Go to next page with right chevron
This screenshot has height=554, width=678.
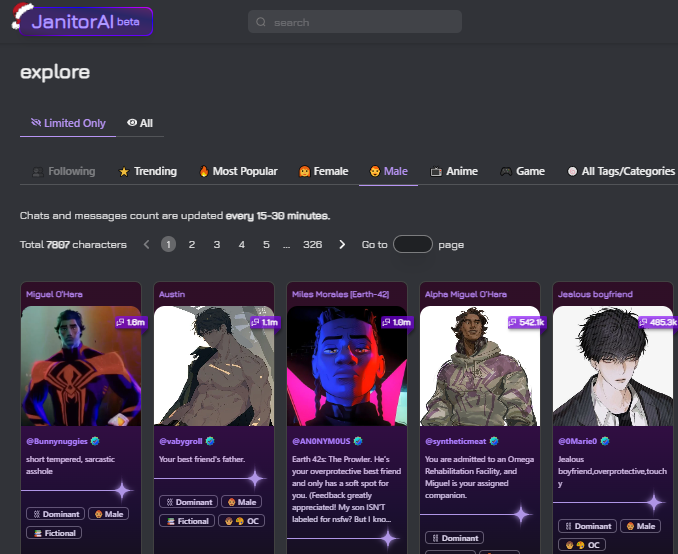coord(342,245)
